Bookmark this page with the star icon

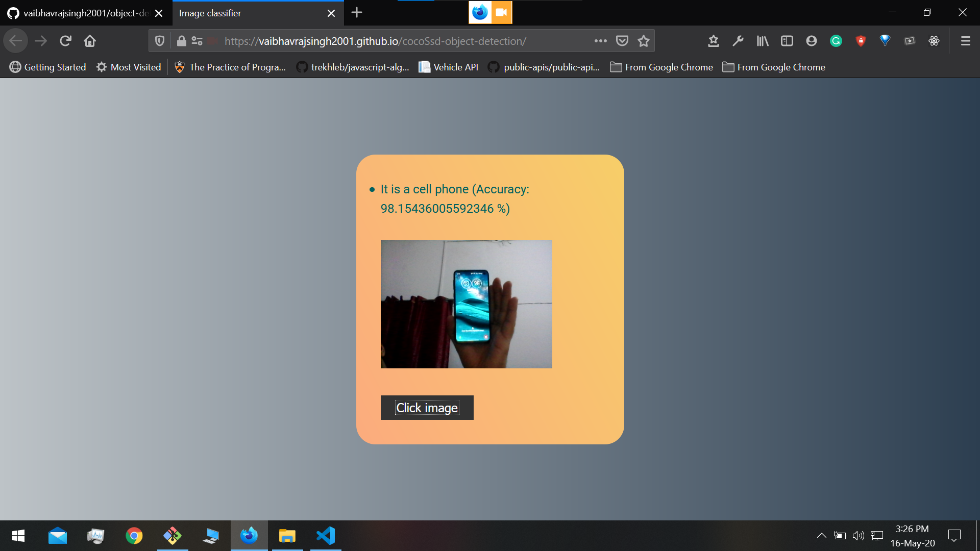[644, 41]
